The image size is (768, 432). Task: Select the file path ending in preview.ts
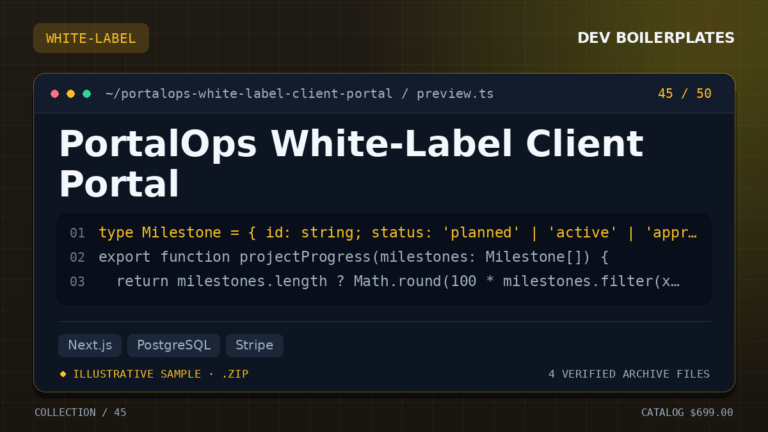pos(299,94)
